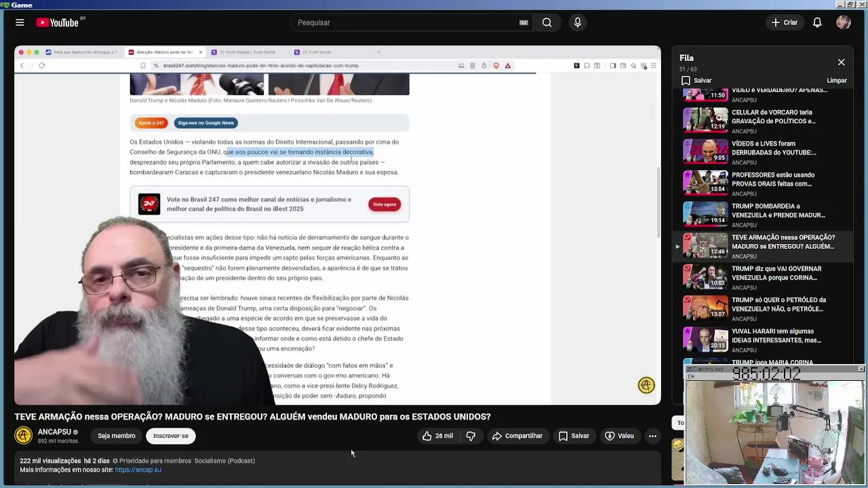Image resolution: width=868 pixels, height=488 pixels.
Task: Click Seja membro join button
Action: point(116,436)
